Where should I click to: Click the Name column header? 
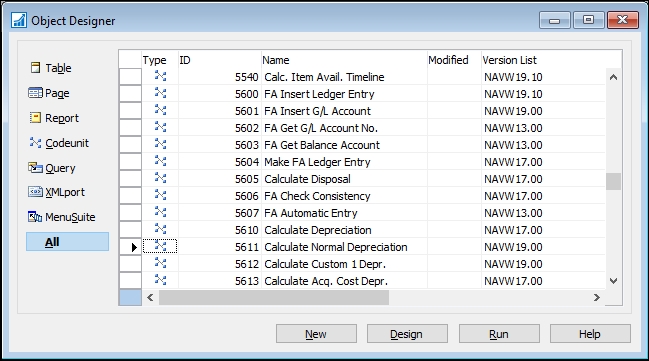coord(344,60)
